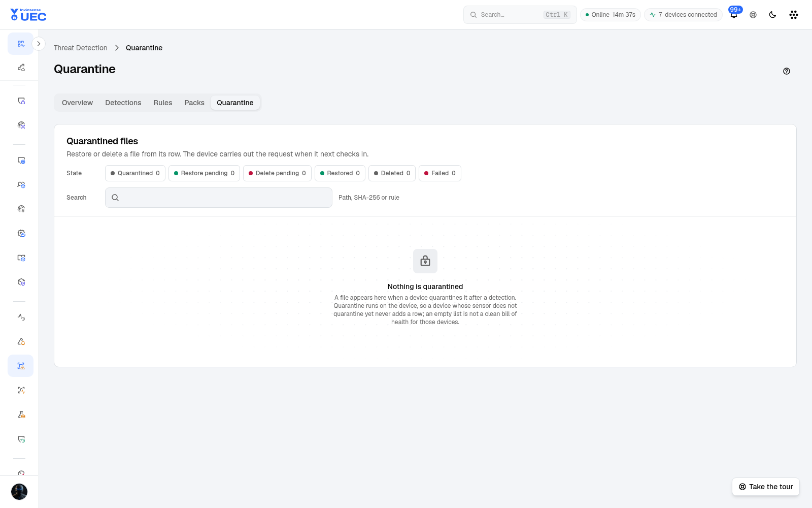This screenshot has width=812, height=508.
Task: Switch to the Detections tab
Action: pyautogui.click(x=123, y=103)
